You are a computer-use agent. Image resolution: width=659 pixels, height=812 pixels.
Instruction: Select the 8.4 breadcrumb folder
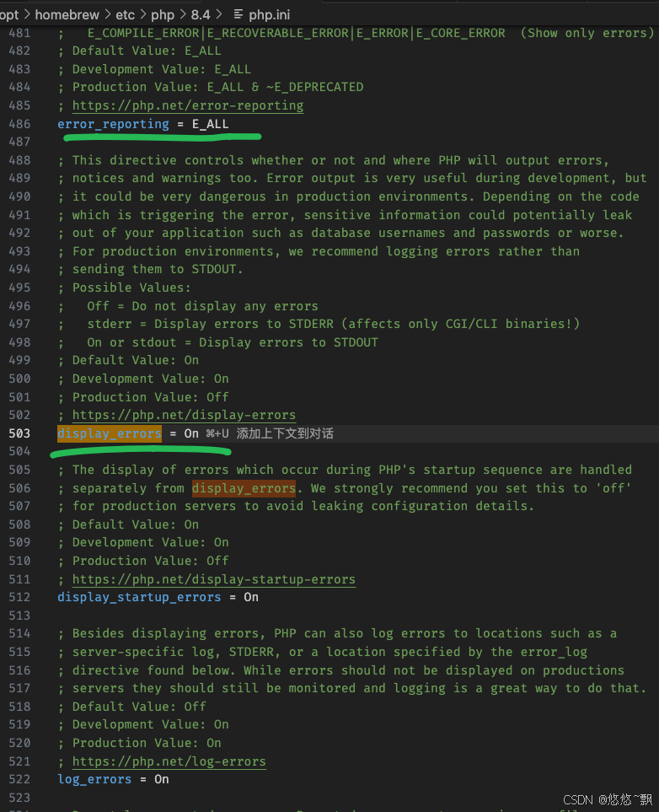pyautogui.click(x=201, y=15)
